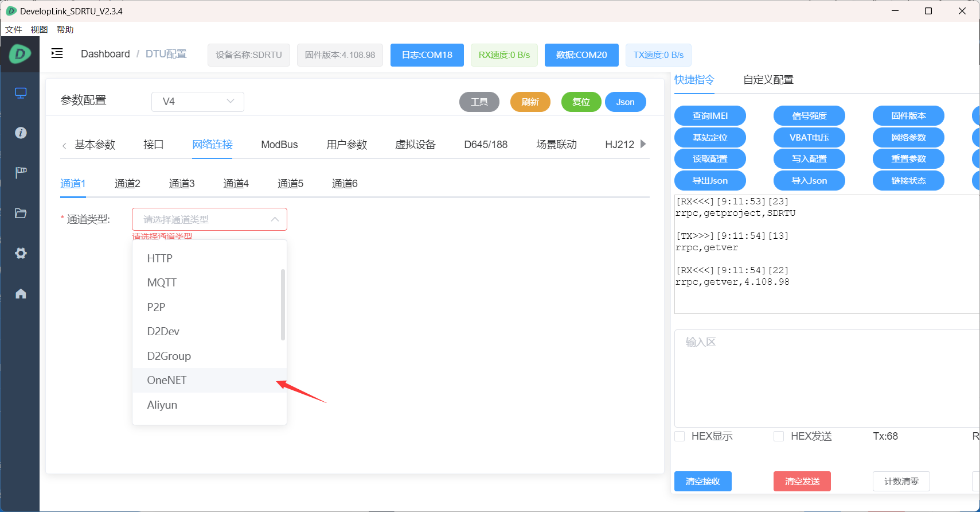
Task: Switch to D645/188 tab
Action: coord(486,145)
